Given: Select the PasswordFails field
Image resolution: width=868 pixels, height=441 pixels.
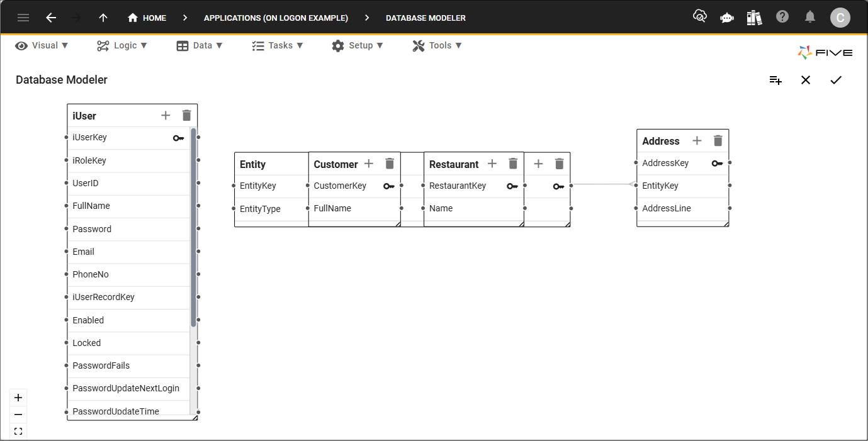Looking at the screenshot, I should tap(128, 366).
